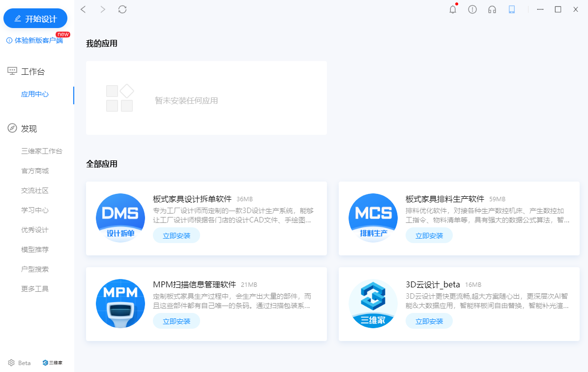The image size is (588, 372).
Task: Click the 板式家具排料生产软件 title
Action: (x=445, y=199)
